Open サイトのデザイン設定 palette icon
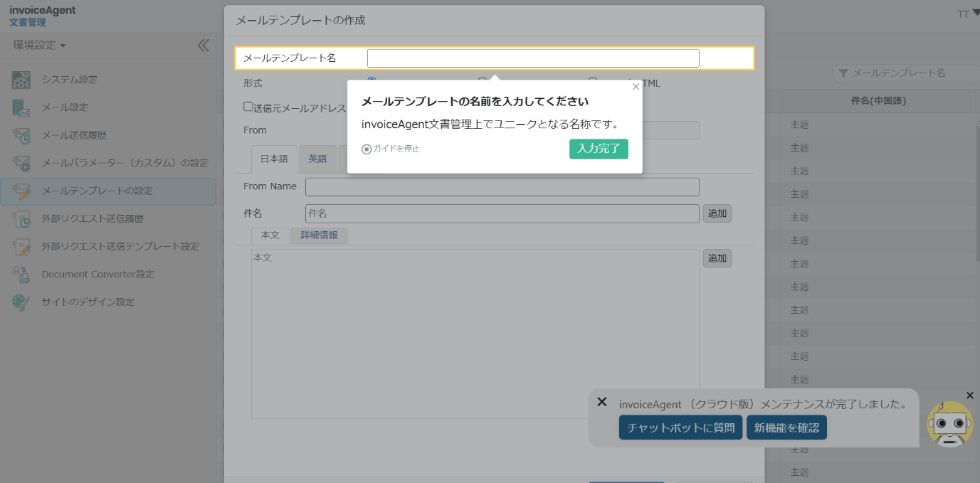 [21, 302]
